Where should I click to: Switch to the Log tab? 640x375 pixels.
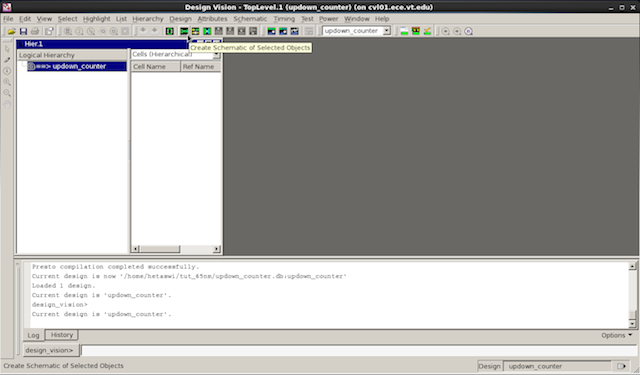[x=33, y=335]
